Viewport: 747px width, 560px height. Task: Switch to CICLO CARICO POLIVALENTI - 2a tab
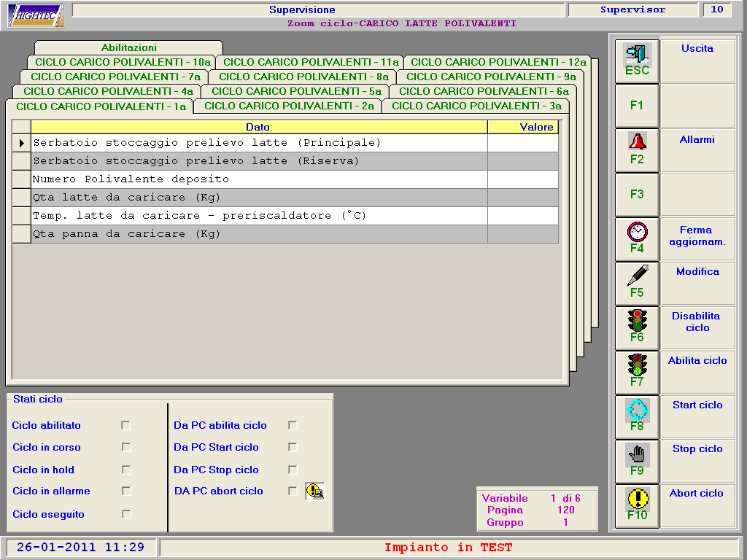pyautogui.click(x=289, y=106)
